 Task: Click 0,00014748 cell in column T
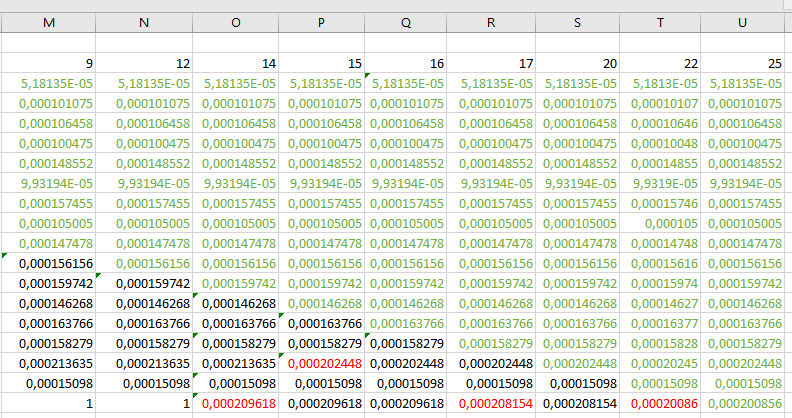[x=660, y=243]
